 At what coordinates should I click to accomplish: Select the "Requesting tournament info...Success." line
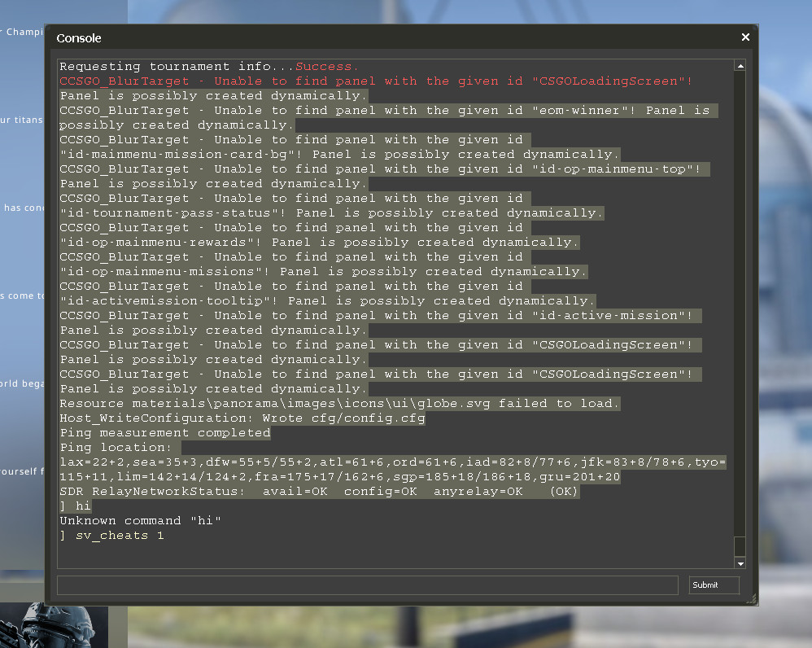(209, 66)
